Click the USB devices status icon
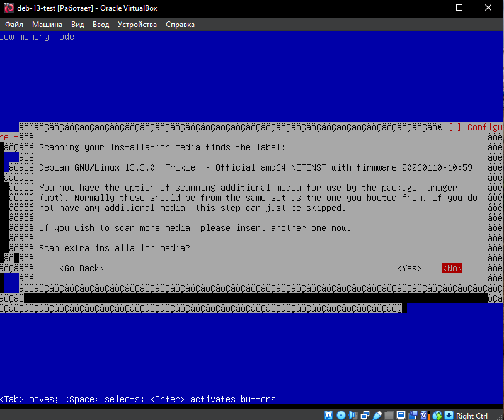Viewport: 504px width, 420px height. [x=377, y=415]
